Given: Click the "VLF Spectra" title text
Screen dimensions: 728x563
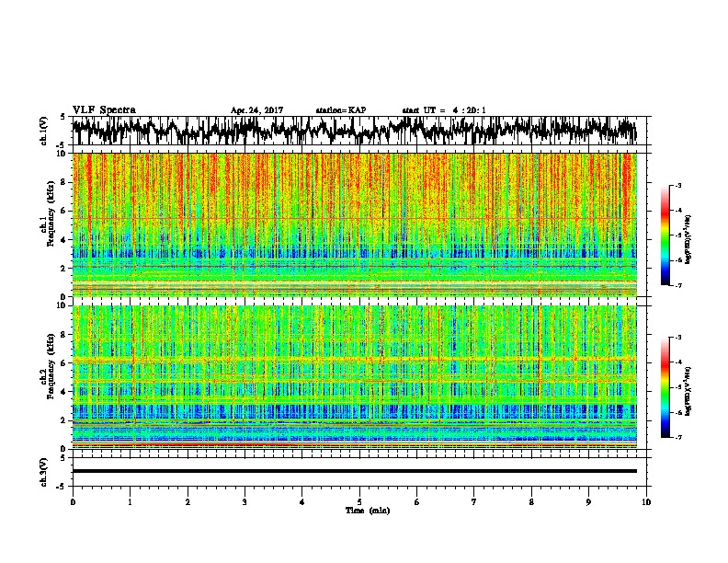Looking at the screenshot, I should click(x=104, y=110).
